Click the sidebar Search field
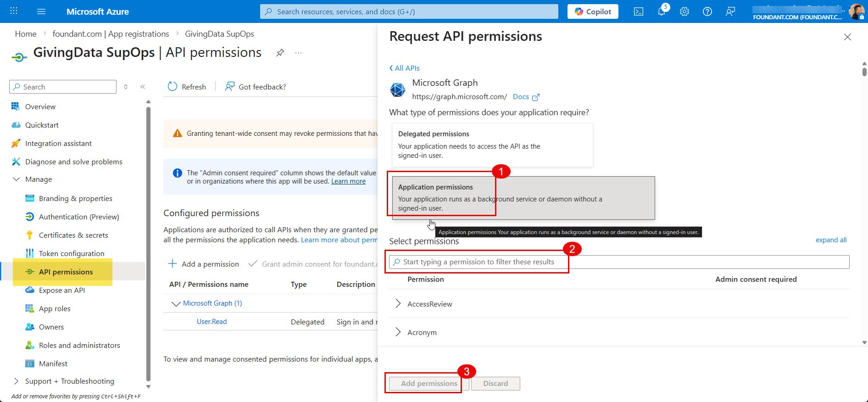This screenshot has width=868, height=402. [63, 87]
